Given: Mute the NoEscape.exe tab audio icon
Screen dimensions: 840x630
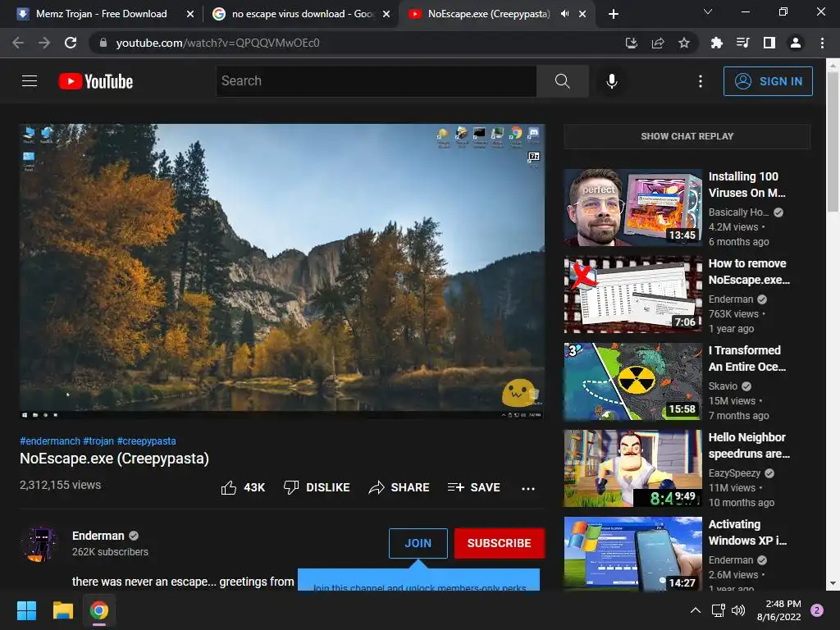Looking at the screenshot, I should [x=564, y=14].
